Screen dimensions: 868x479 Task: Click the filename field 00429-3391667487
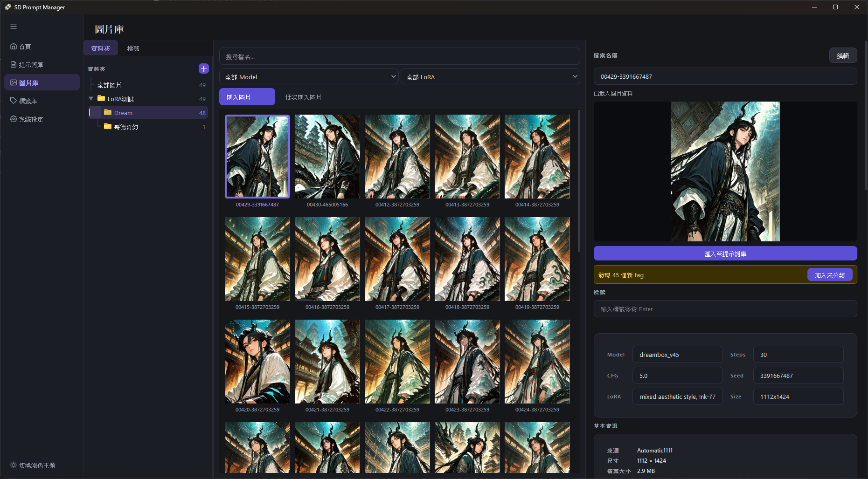(x=725, y=76)
